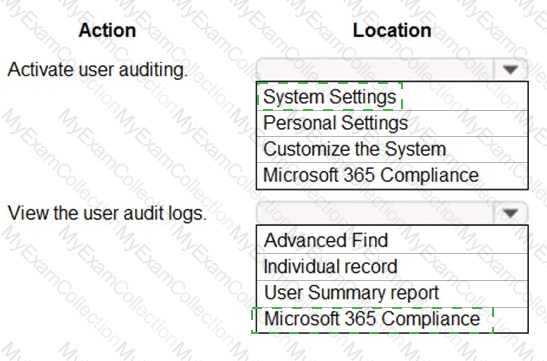547x361 pixels.
Task: Click the empty combo box for View user audit logs
Action: (x=392, y=212)
